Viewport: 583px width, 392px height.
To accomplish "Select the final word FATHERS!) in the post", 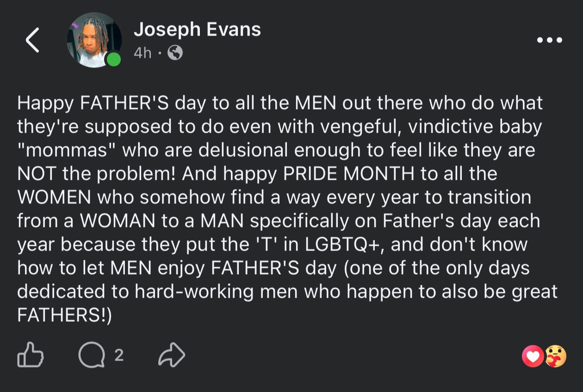I will [65, 315].
